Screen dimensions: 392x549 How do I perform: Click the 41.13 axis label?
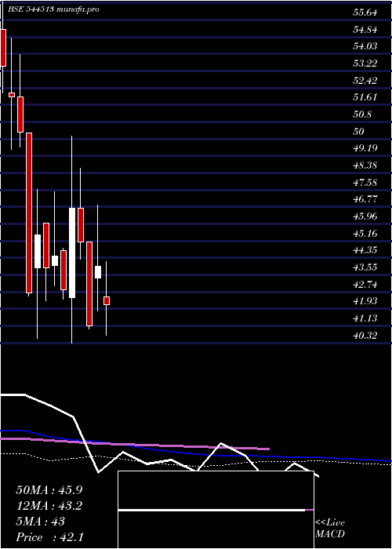tap(365, 318)
